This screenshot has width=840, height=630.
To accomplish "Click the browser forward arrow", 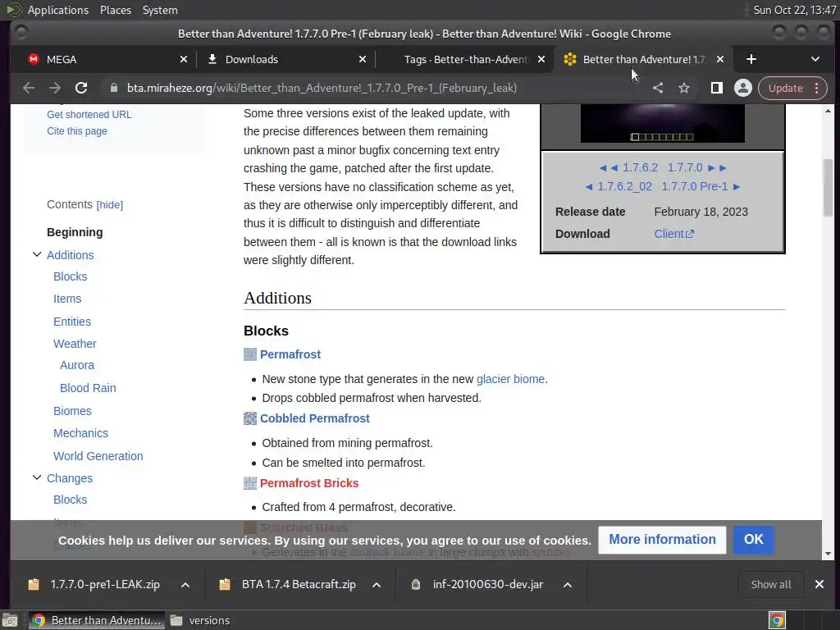I will pyautogui.click(x=55, y=88).
